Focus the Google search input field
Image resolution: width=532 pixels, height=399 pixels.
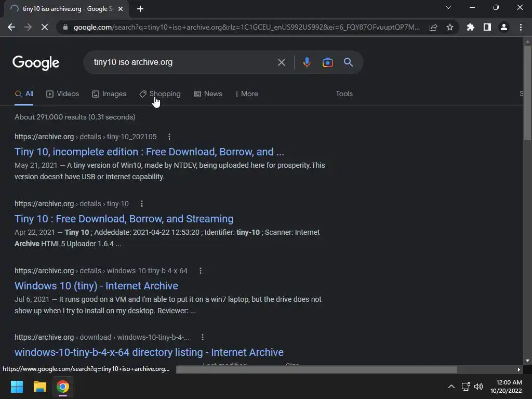(183, 62)
